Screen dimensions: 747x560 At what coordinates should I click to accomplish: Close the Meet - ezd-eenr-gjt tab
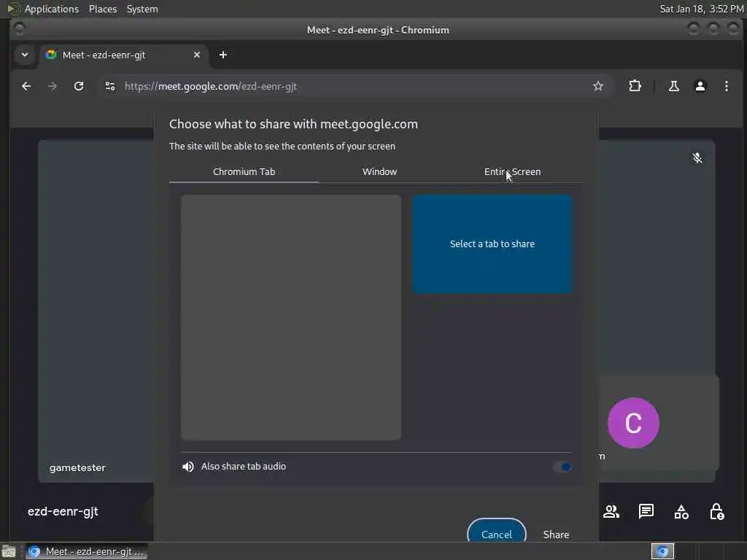(197, 55)
